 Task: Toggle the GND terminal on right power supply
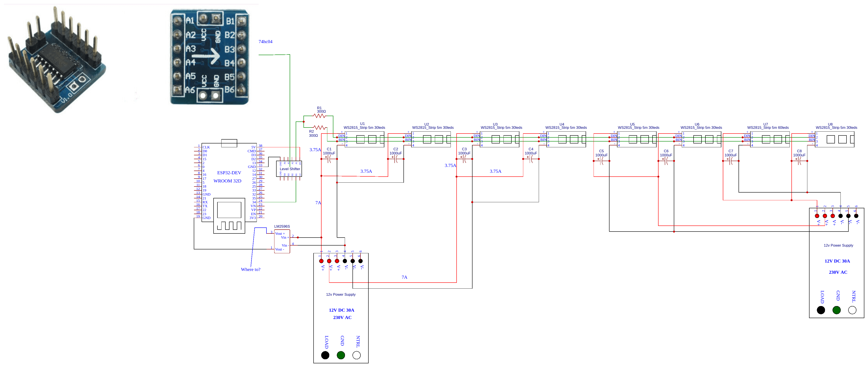[836, 310]
